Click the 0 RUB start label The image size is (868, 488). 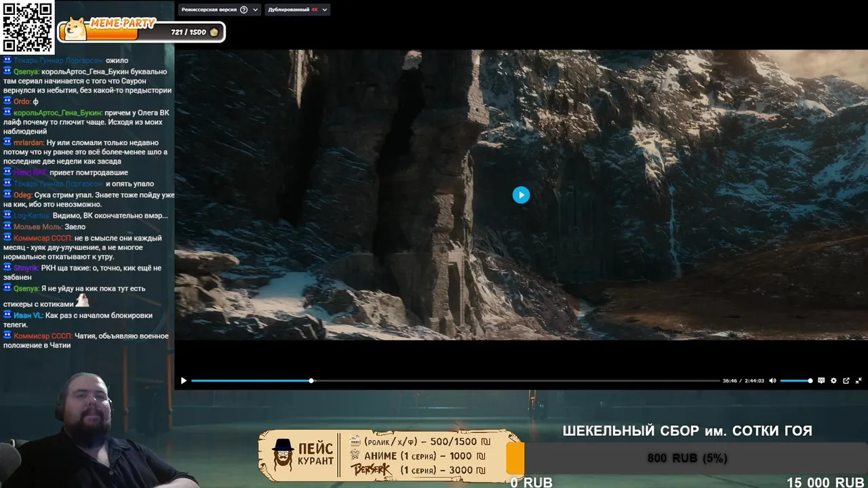click(x=532, y=483)
